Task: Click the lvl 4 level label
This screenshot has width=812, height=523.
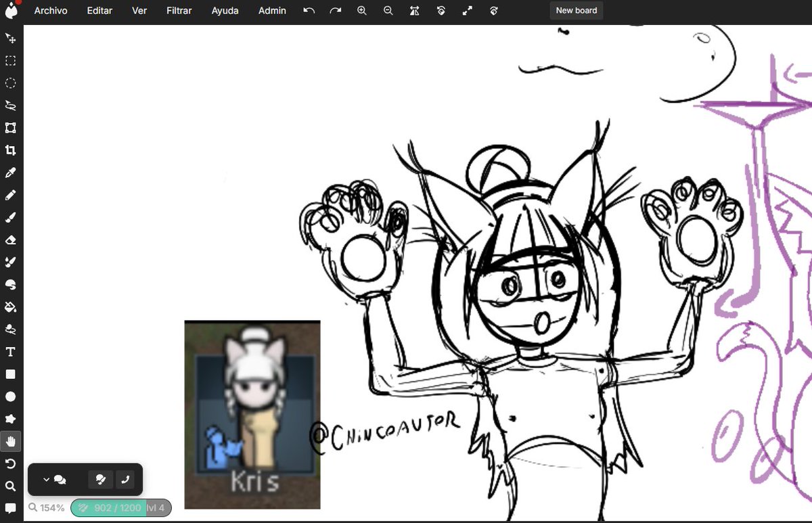Action: point(156,507)
